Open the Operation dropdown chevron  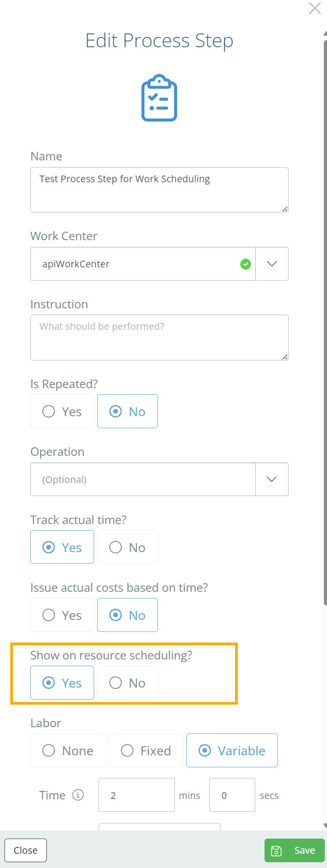[x=272, y=479]
